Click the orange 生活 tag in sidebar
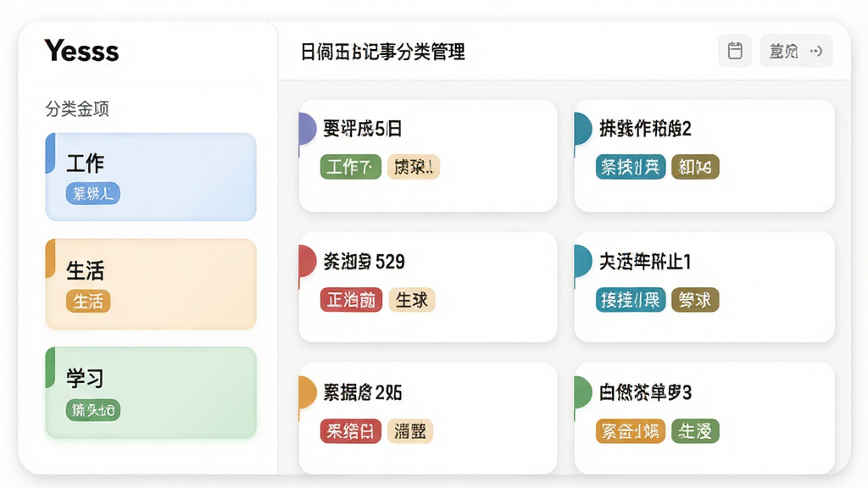868x488 pixels. point(88,301)
